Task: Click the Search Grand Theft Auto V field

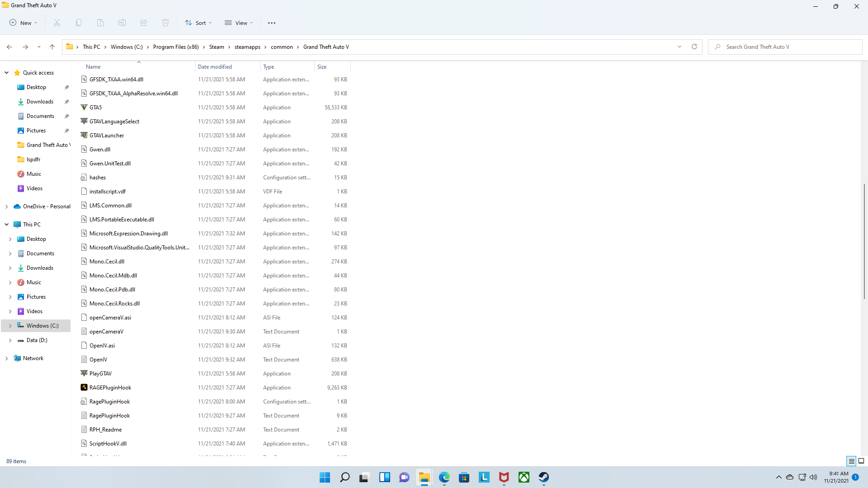Action: (x=787, y=47)
